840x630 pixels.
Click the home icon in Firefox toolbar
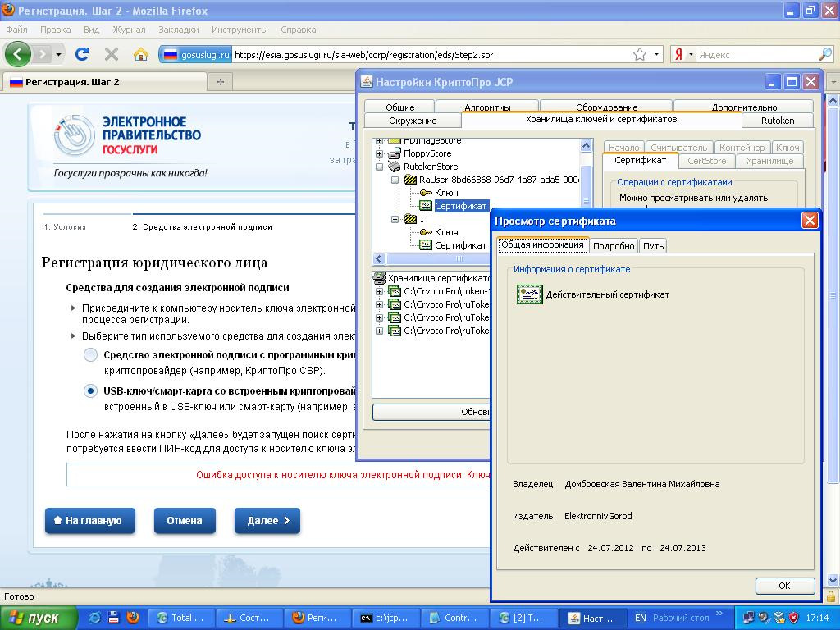[141, 54]
